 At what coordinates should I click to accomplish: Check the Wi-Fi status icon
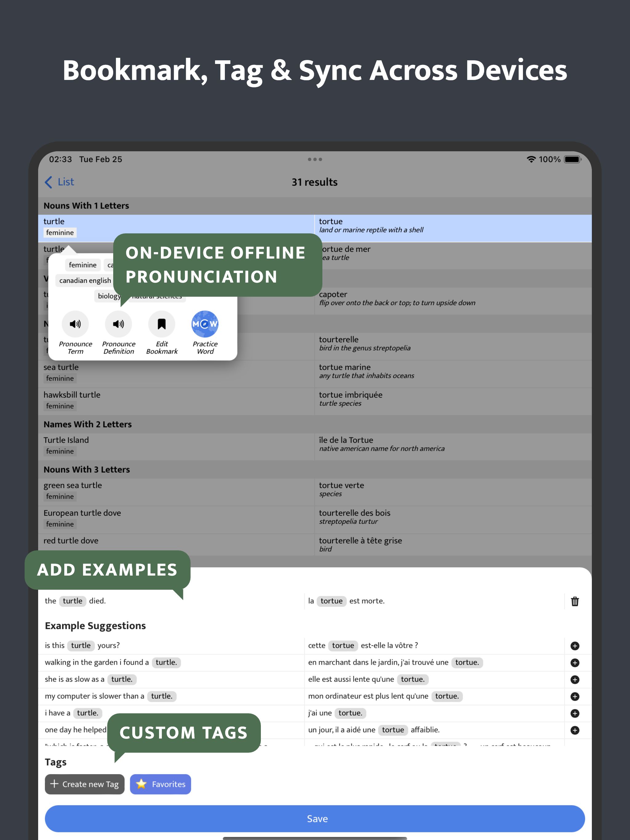pyautogui.click(x=531, y=160)
